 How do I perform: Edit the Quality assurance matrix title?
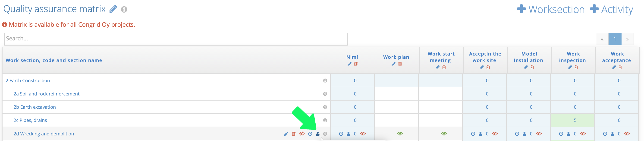click(x=113, y=9)
